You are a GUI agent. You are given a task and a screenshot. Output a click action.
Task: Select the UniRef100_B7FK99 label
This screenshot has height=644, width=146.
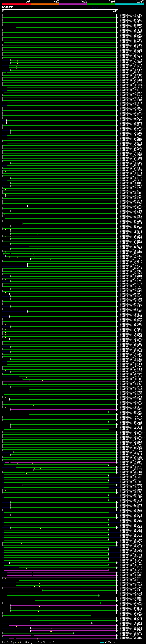[x=131, y=40]
